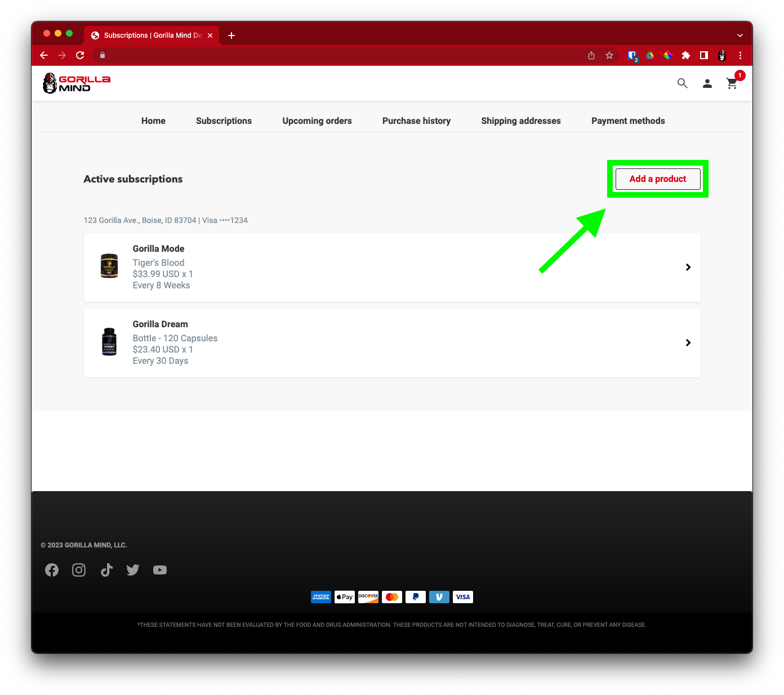
Task: Bookmark the page with the star icon
Action: click(x=609, y=55)
